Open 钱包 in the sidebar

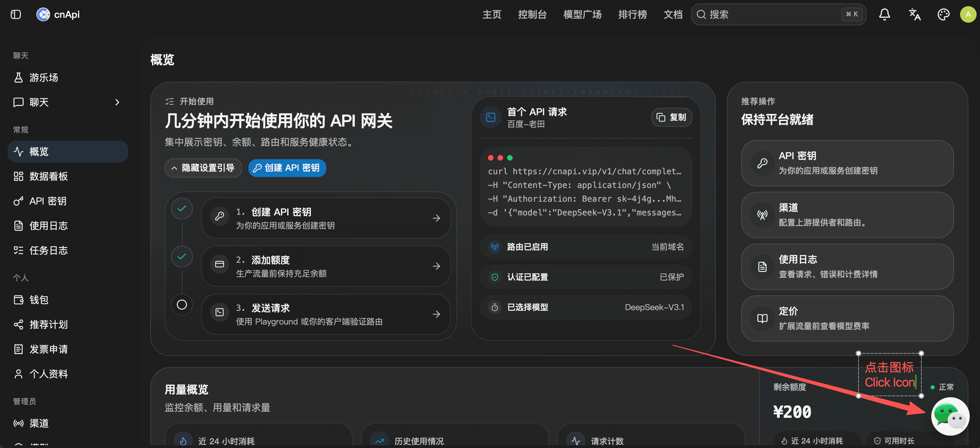tap(68, 300)
